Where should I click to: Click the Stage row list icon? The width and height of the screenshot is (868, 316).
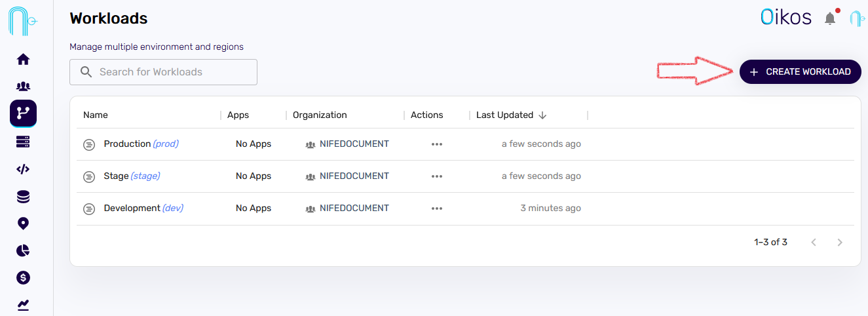click(x=89, y=177)
